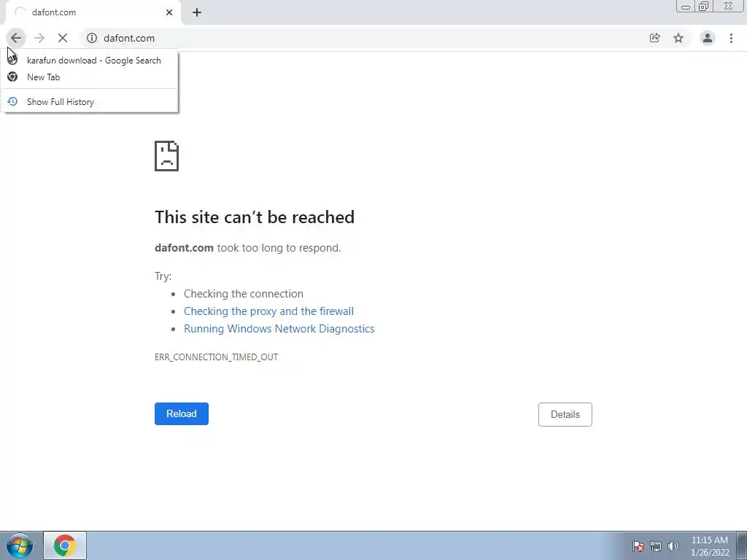
Task: Click the volume speaker tray icon
Action: [x=673, y=546]
